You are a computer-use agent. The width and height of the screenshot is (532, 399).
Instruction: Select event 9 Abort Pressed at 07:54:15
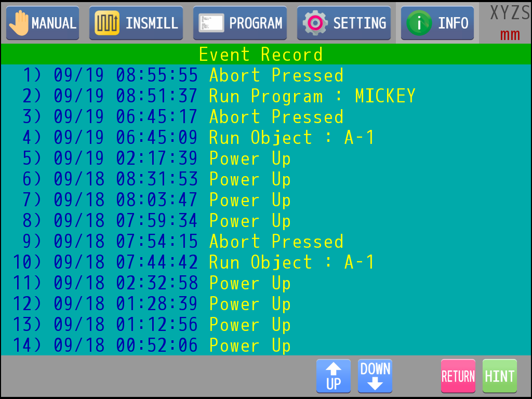(x=183, y=242)
